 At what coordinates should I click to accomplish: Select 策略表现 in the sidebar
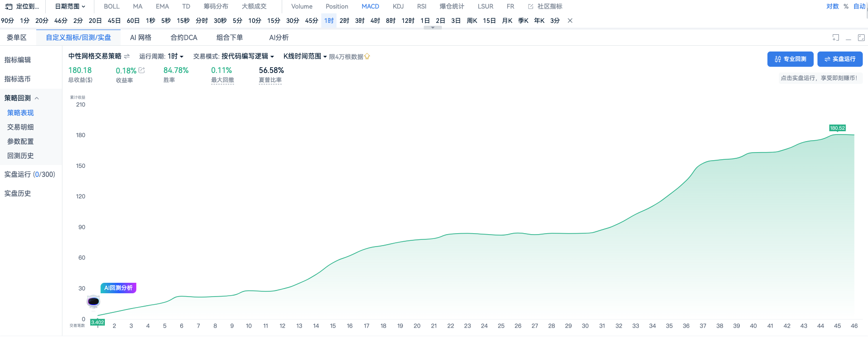(x=20, y=113)
